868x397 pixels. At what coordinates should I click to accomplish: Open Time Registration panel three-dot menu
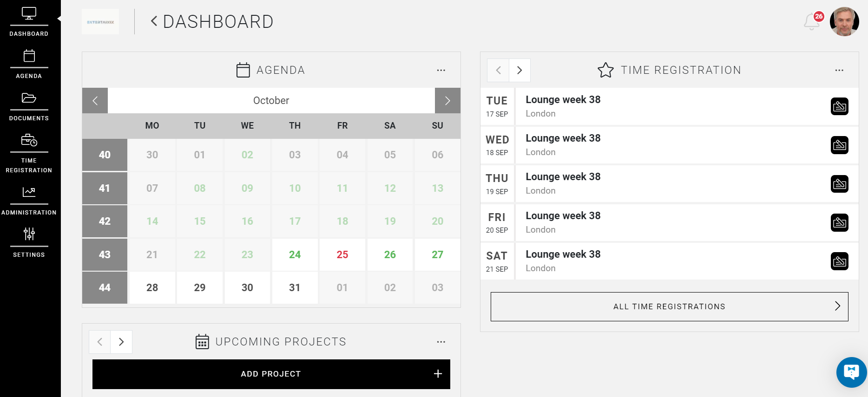(x=839, y=70)
